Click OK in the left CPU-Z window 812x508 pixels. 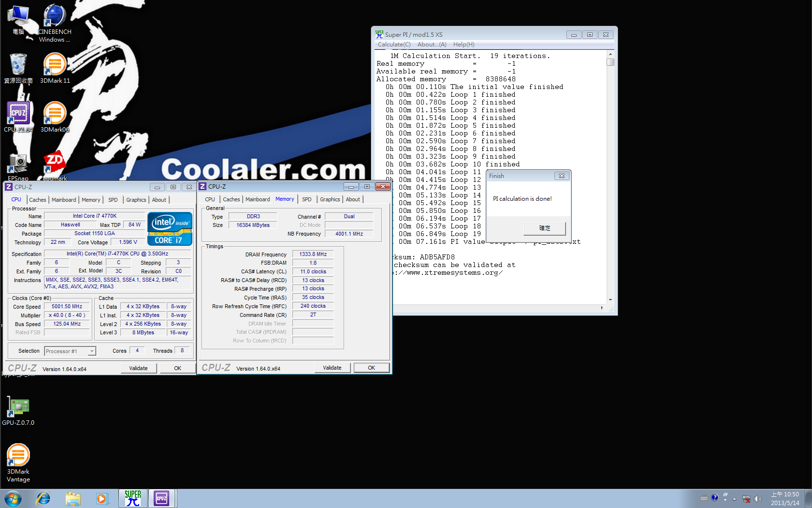pyautogui.click(x=178, y=368)
